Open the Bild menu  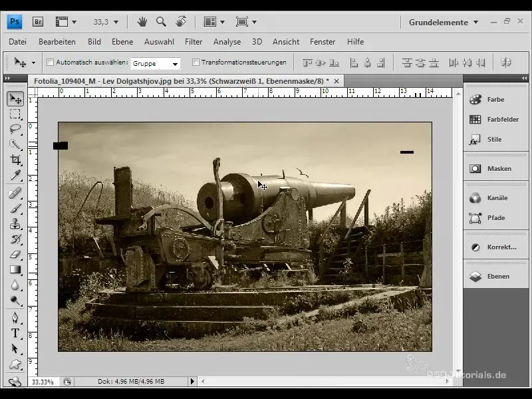[x=94, y=42]
